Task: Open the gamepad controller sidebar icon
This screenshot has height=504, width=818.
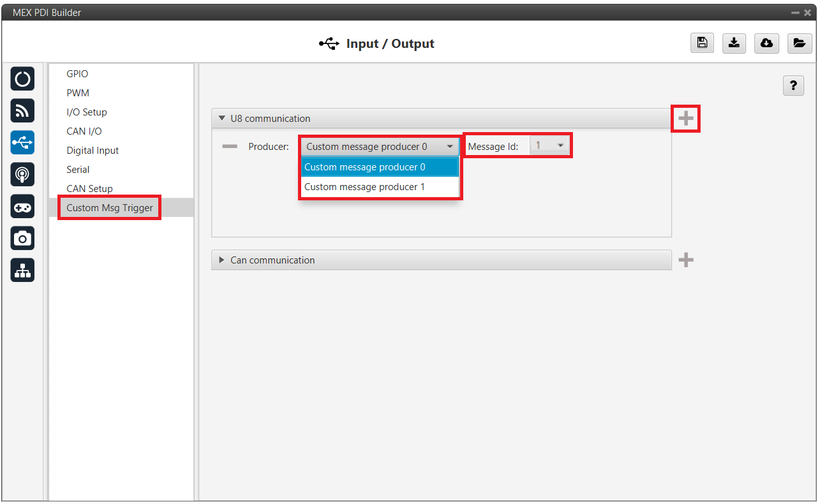Action: point(22,207)
